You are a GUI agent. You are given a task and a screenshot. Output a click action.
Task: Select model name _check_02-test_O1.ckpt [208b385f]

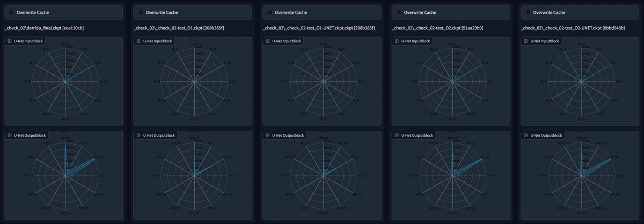coord(178,28)
